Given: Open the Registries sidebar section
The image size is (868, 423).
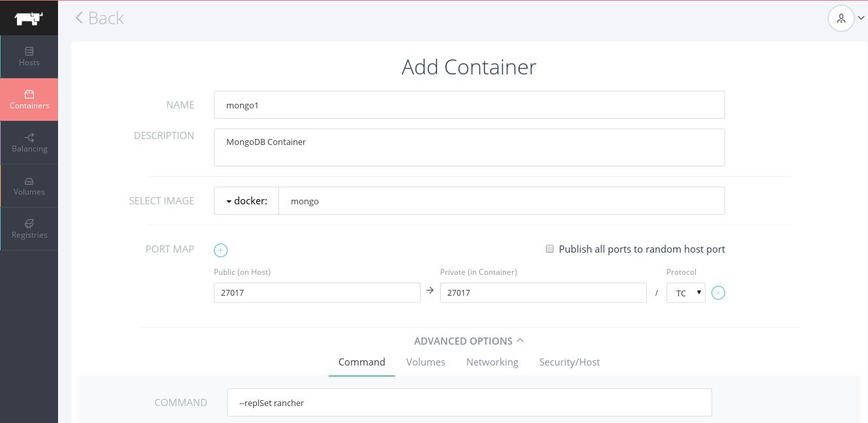Looking at the screenshot, I should point(29,228).
